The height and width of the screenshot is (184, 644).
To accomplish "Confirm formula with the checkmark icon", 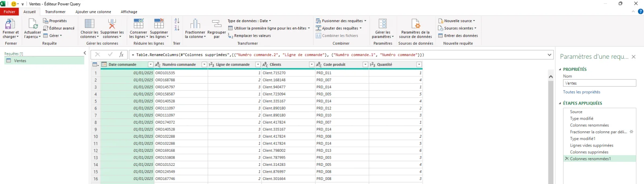I will click(110, 54).
